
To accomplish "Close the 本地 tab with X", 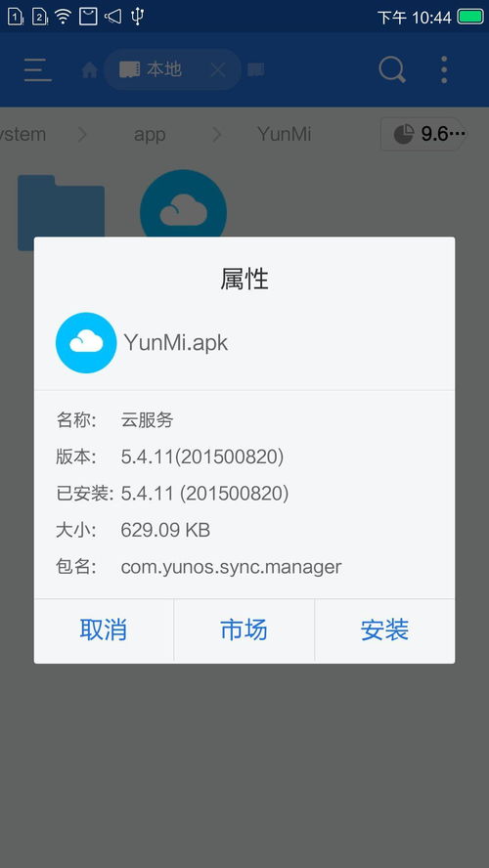I will coord(218,69).
